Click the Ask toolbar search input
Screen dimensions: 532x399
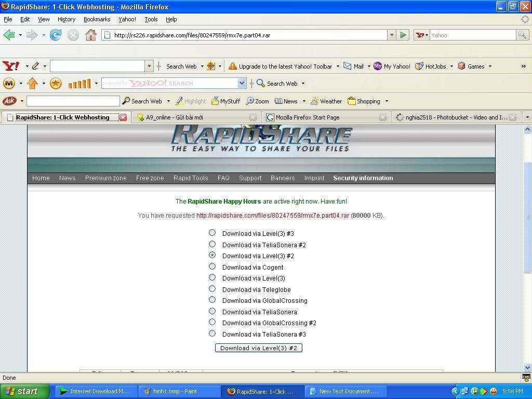(x=73, y=101)
